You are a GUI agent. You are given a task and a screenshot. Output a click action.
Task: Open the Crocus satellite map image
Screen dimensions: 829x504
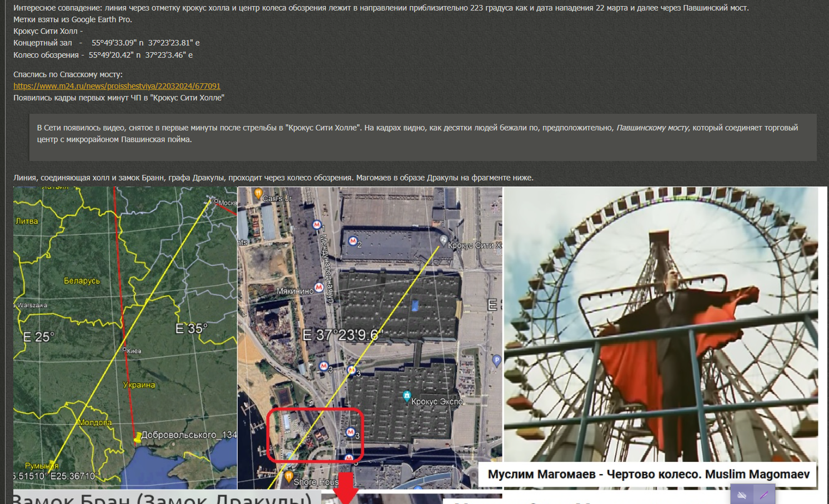[x=370, y=337]
